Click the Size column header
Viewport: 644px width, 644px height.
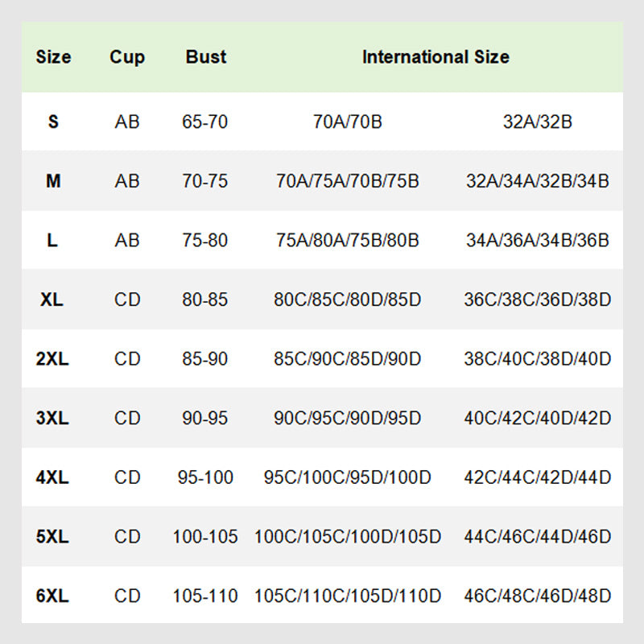pyautogui.click(x=53, y=57)
